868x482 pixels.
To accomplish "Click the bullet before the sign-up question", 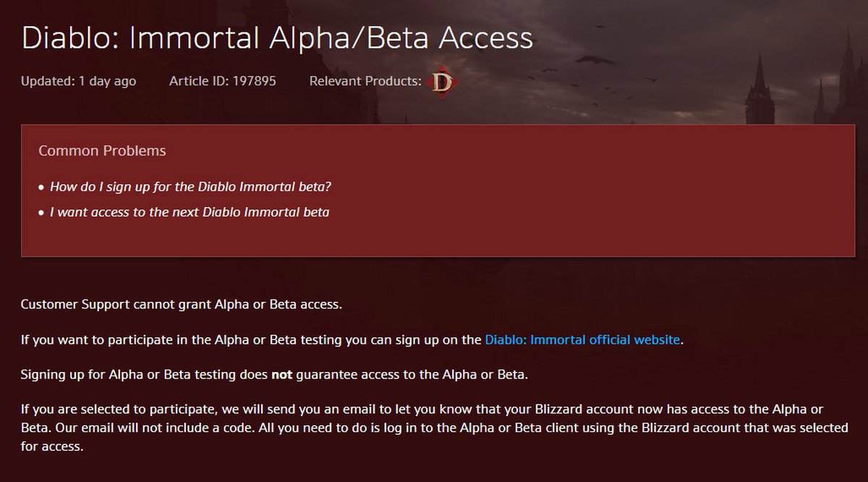I will point(41,187).
